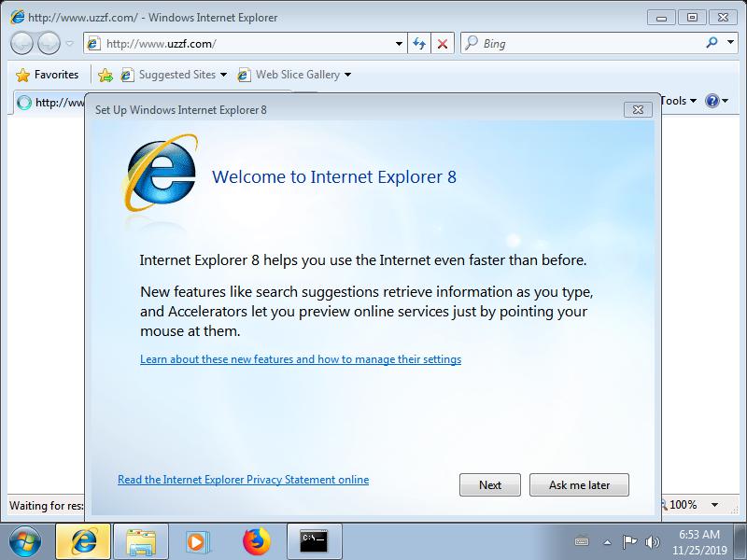Click the page icon in the address bar

[x=93, y=44]
